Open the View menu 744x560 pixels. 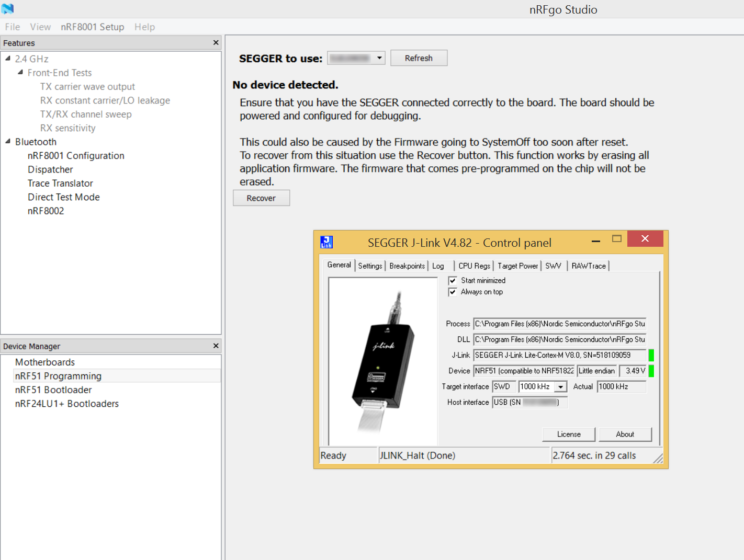40,27
